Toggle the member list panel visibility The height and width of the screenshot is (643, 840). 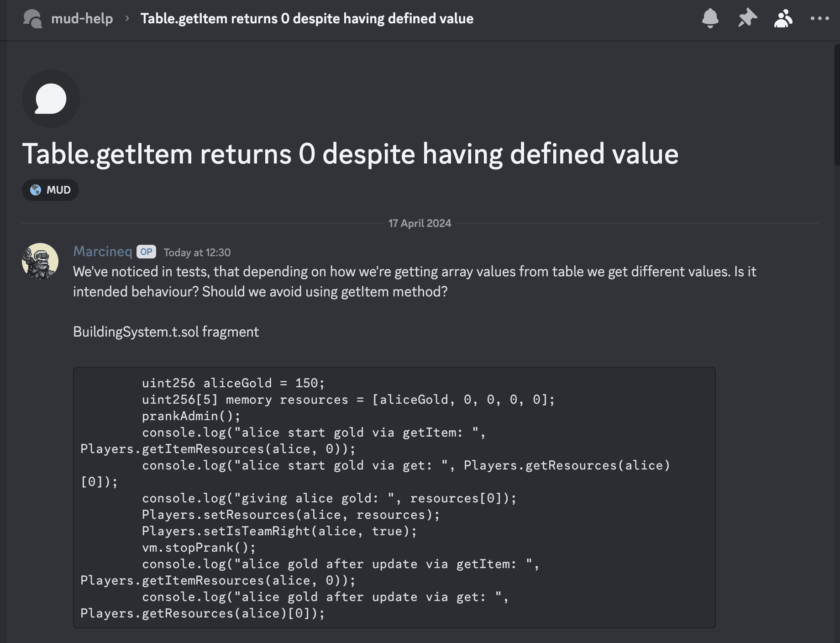click(x=782, y=18)
